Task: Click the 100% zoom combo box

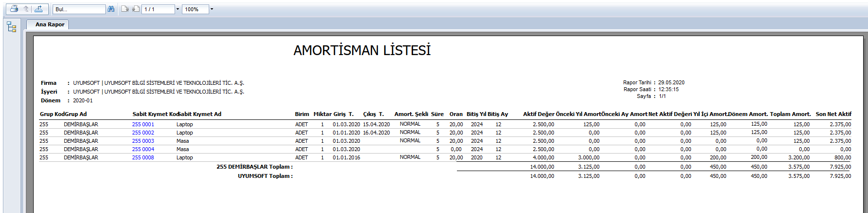Action: [195, 9]
